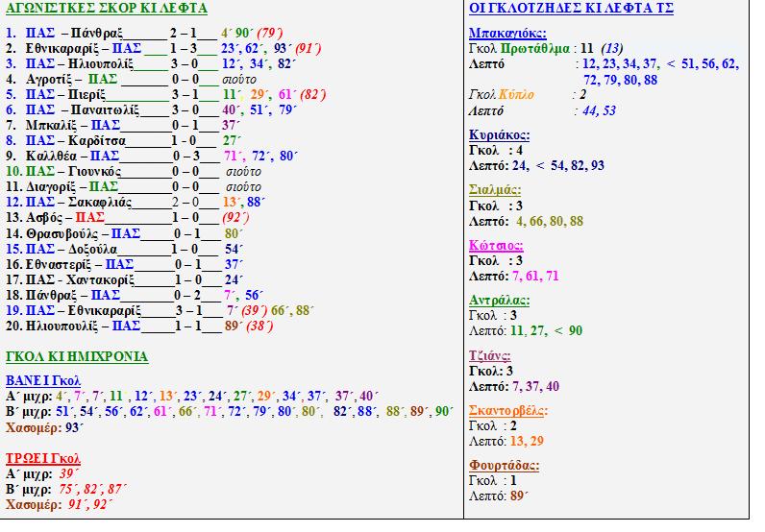Click match row 'Εθναστερίξ – ΠΑΣ'

[x=124, y=265]
